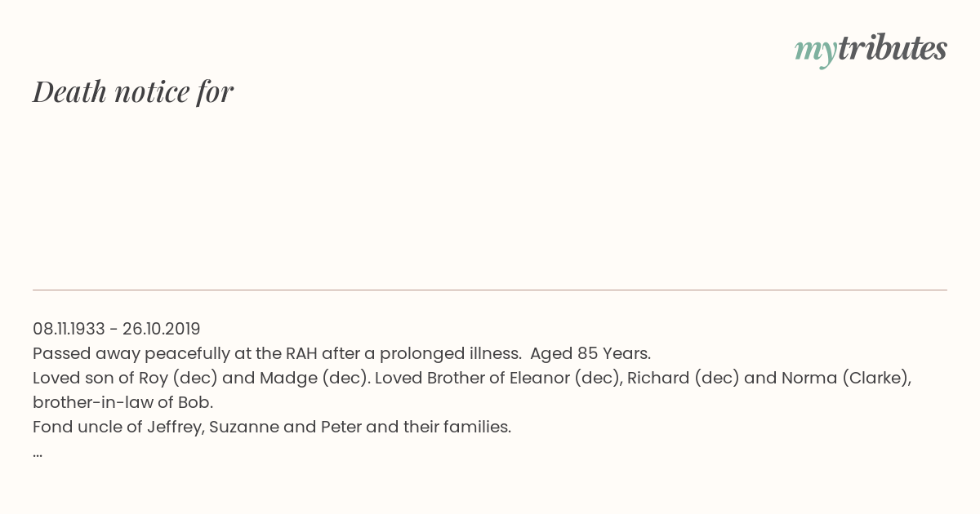Viewport: 980px width, 514px height.
Task: Click the horizontal divider line
Action: [490, 290]
